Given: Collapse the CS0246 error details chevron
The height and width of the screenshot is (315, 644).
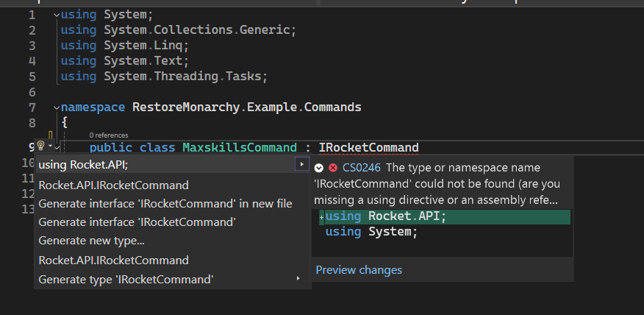Looking at the screenshot, I should point(319,168).
